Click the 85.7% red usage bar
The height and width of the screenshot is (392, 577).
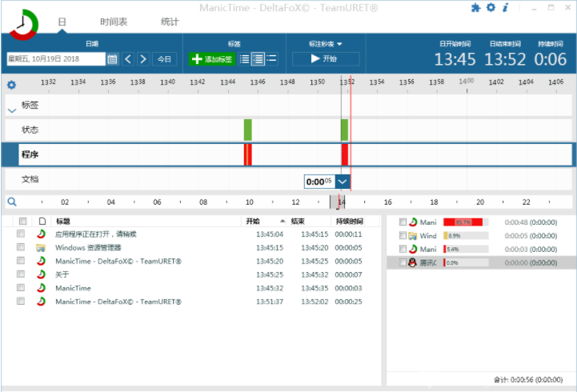click(463, 222)
